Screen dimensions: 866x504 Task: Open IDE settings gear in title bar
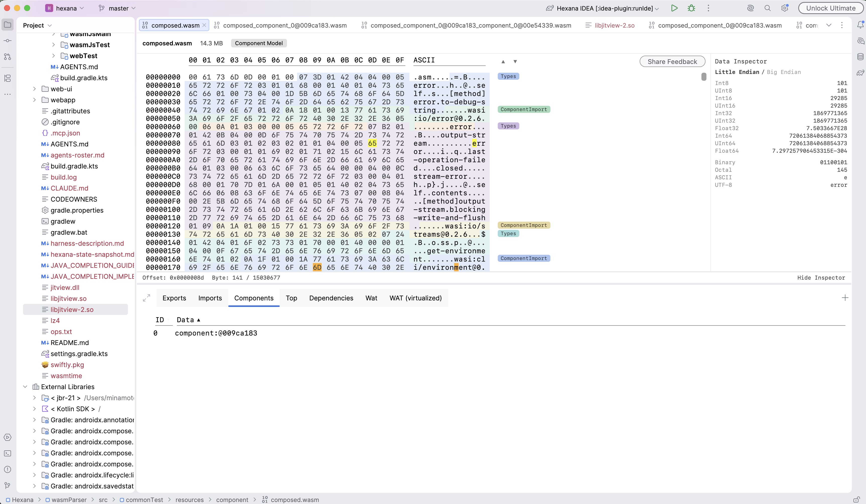tap(784, 8)
